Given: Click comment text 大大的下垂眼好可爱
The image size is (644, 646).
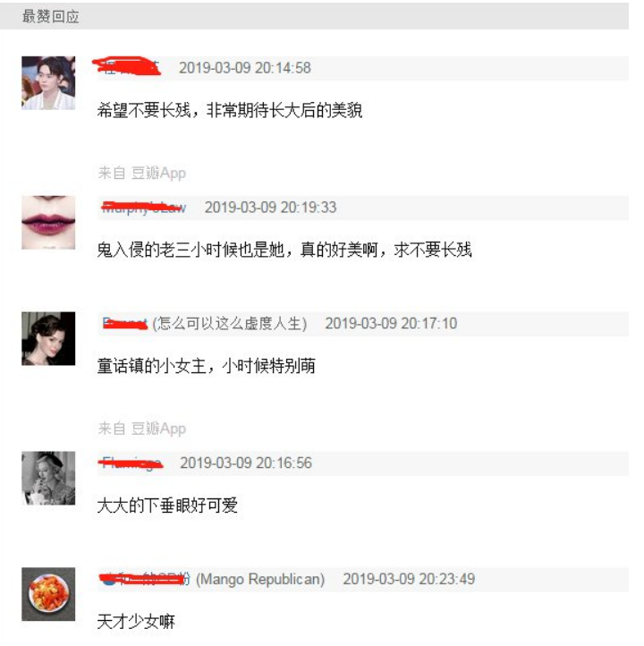Looking at the screenshot, I should click(167, 506).
